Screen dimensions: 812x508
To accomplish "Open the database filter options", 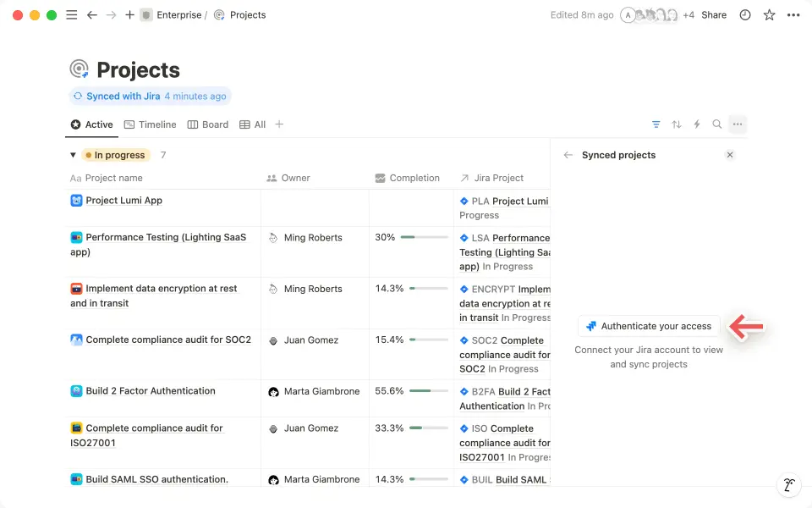I will 656,124.
